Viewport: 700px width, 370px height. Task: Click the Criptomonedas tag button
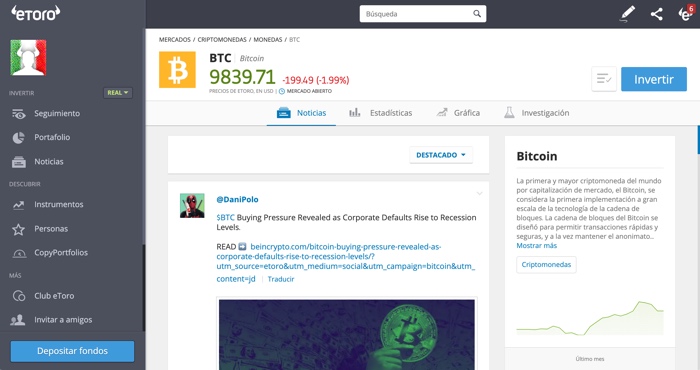(546, 264)
